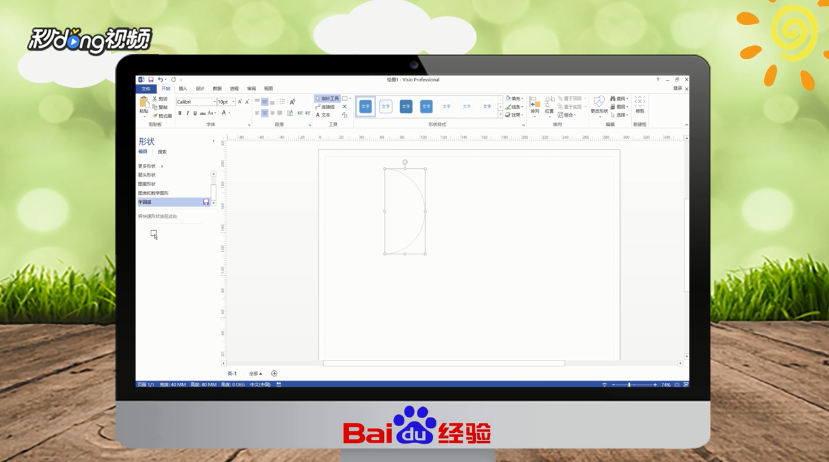This screenshot has width=829, height=462.
Task: Click the Redo icon in the title bar
Action: point(173,80)
